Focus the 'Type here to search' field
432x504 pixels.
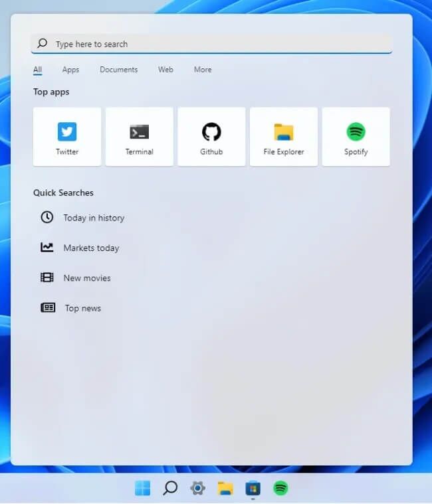pyautogui.click(x=211, y=44)
